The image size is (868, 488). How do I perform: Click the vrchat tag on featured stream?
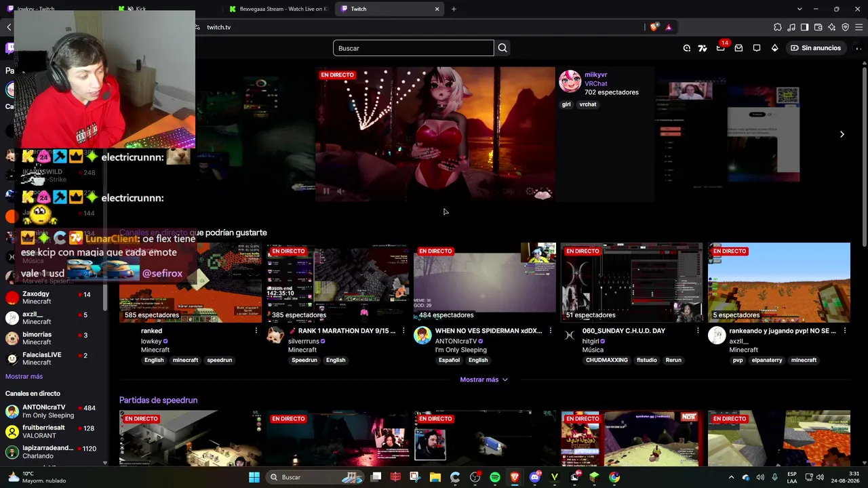(x=588, y=104)
